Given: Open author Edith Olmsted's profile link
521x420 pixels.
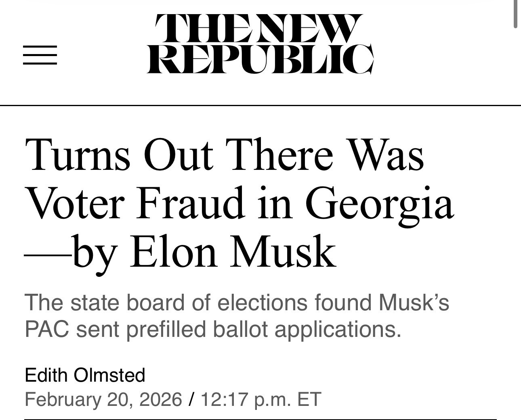Looking at the screenshot, I should 85,375.
